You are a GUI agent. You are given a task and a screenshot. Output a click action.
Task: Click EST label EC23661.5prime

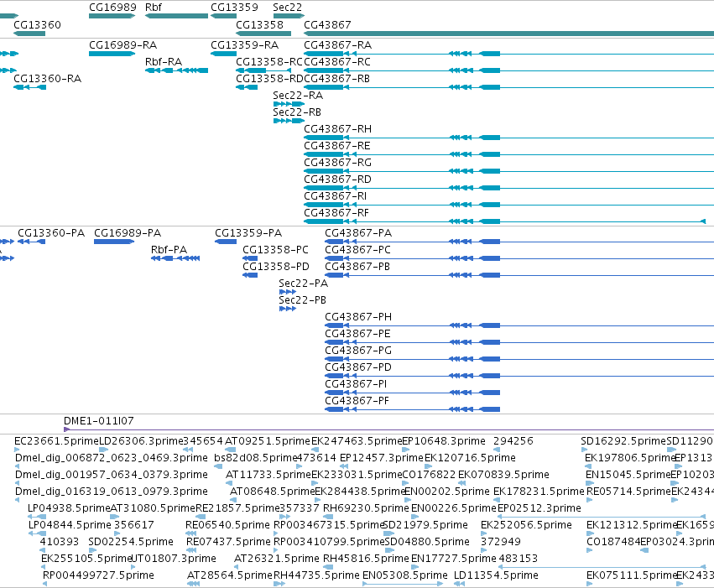[x=56, y=441]
